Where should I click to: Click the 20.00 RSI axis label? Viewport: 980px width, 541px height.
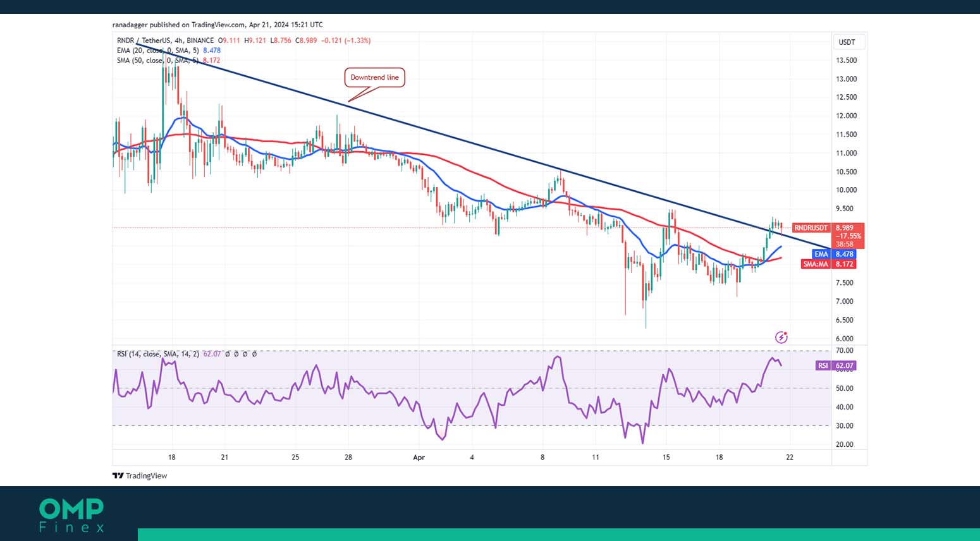click(845, 445)
